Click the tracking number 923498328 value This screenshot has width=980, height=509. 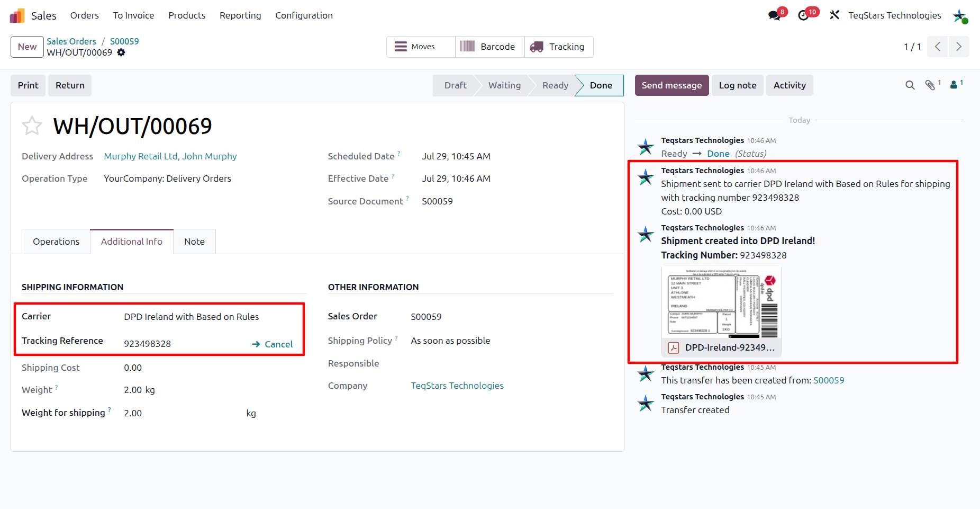pyautogui.click(x=148, y=344)
